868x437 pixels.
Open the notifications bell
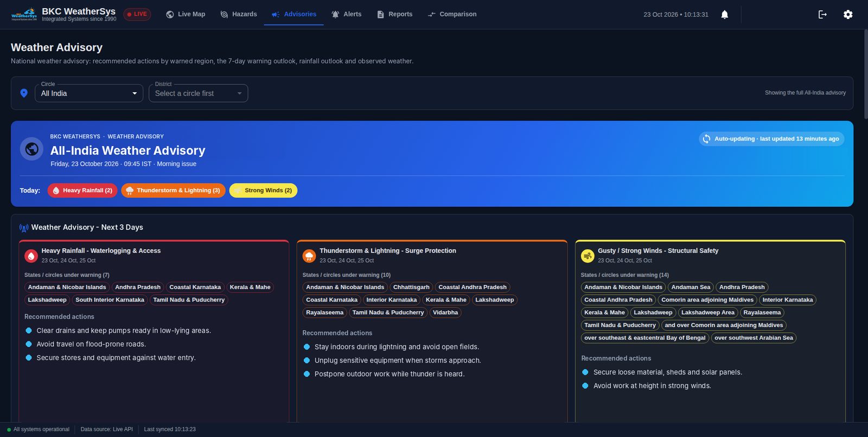pyautogui.click(x=724, y=15)
